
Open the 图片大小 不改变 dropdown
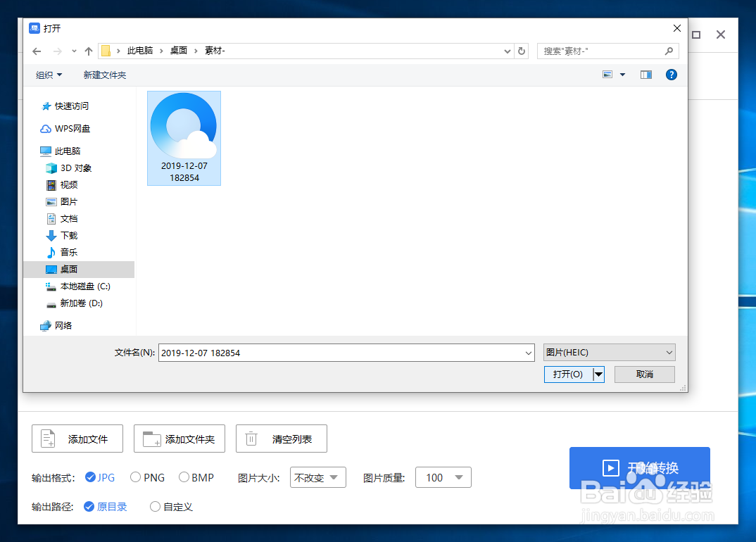[317, 477]
